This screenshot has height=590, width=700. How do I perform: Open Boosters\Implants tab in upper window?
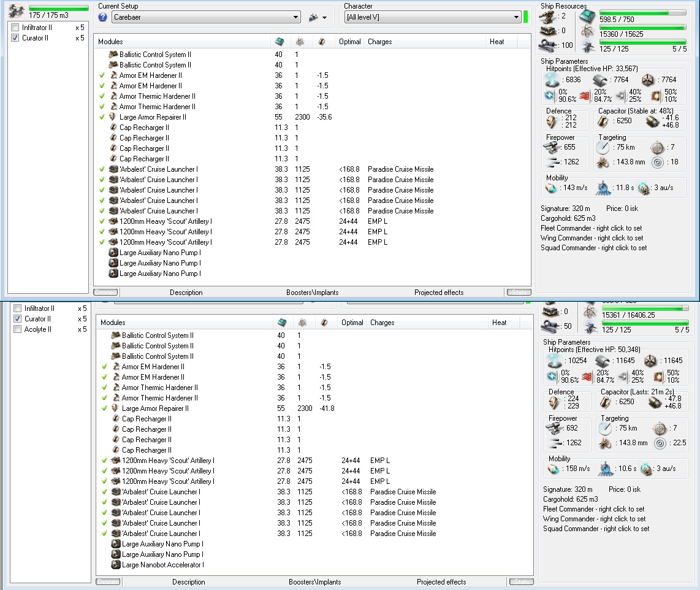pos(313,293)
